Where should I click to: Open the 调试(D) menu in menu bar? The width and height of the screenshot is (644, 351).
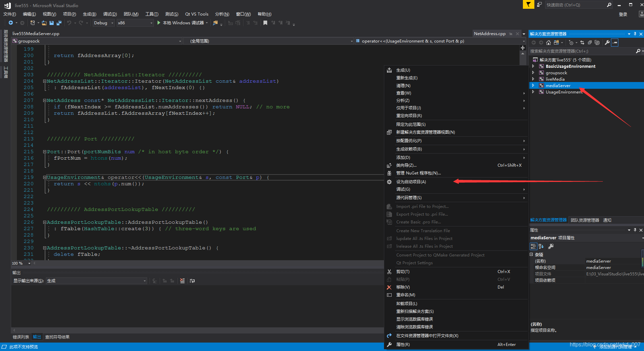pos(110,14)
